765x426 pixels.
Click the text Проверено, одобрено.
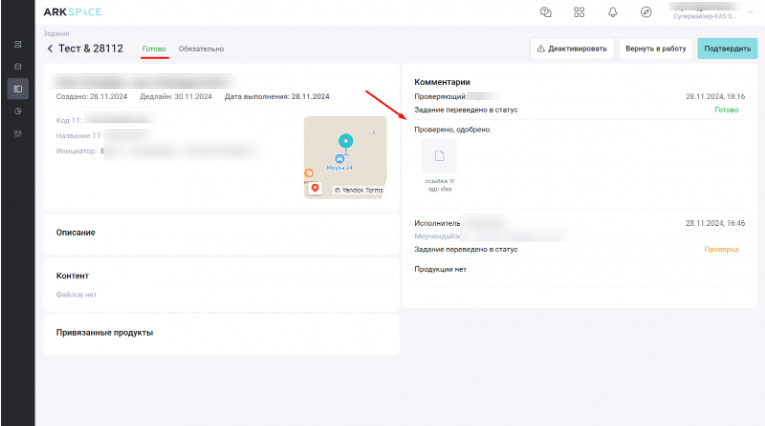tap(453, 129)
